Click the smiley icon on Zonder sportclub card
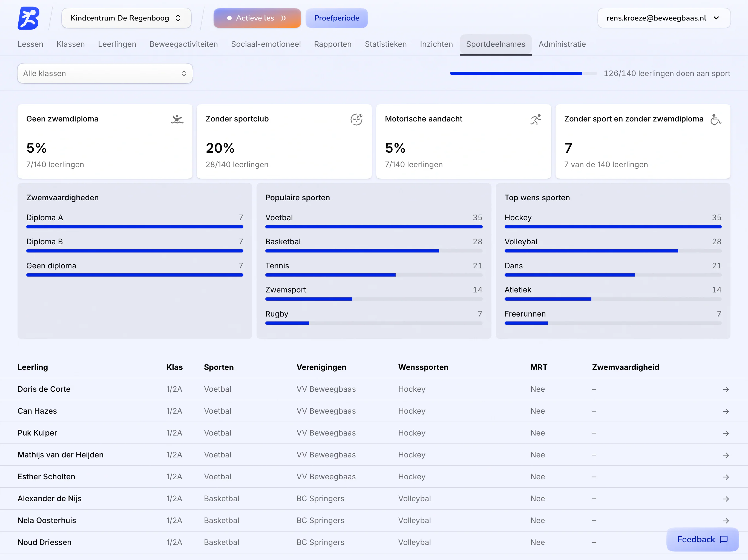Screen dimensions: 748x560 click(356, 119)
